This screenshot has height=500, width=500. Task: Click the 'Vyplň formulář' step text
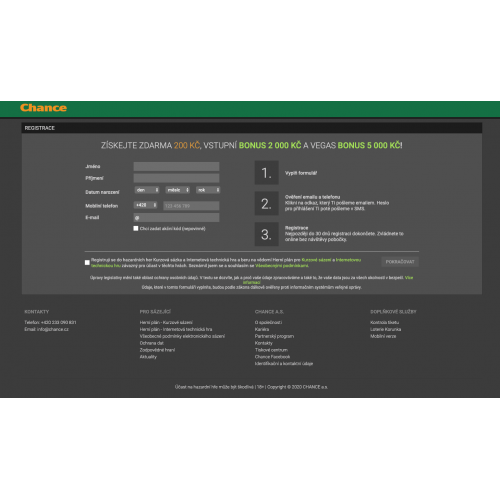[x=301, y=173]
